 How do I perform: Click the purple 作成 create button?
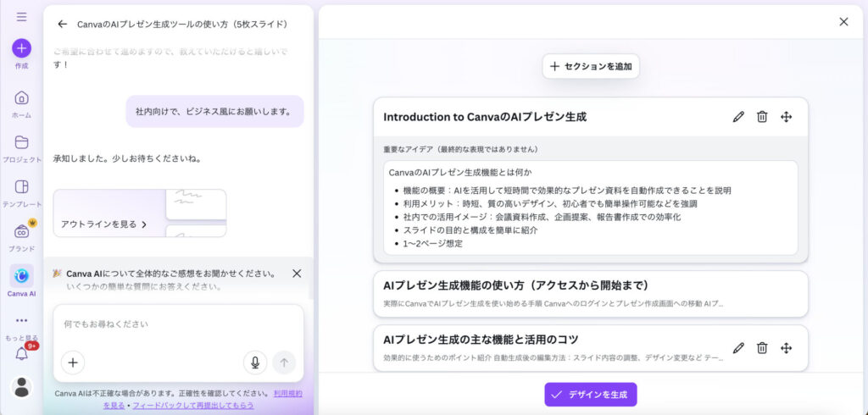point(21,48)
